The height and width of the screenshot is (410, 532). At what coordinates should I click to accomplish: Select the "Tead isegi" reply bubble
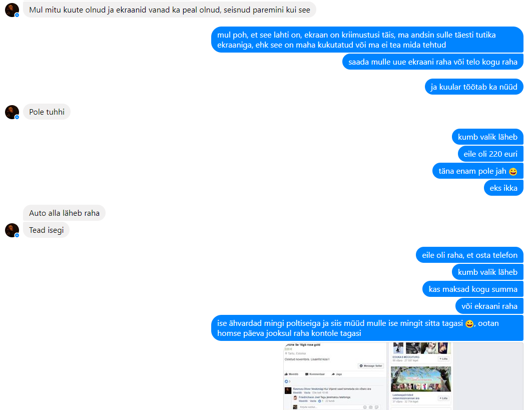[x=46, y=230]
